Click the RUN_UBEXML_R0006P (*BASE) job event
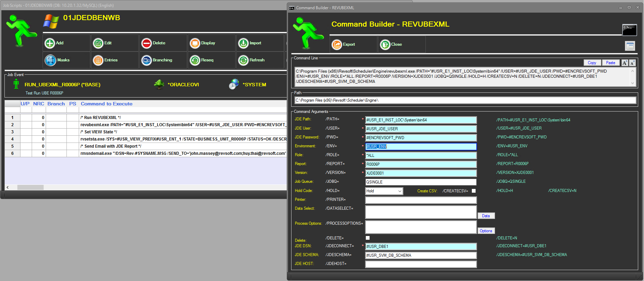Viewport: 644px width, 281px height. click(x=62, y=85)
